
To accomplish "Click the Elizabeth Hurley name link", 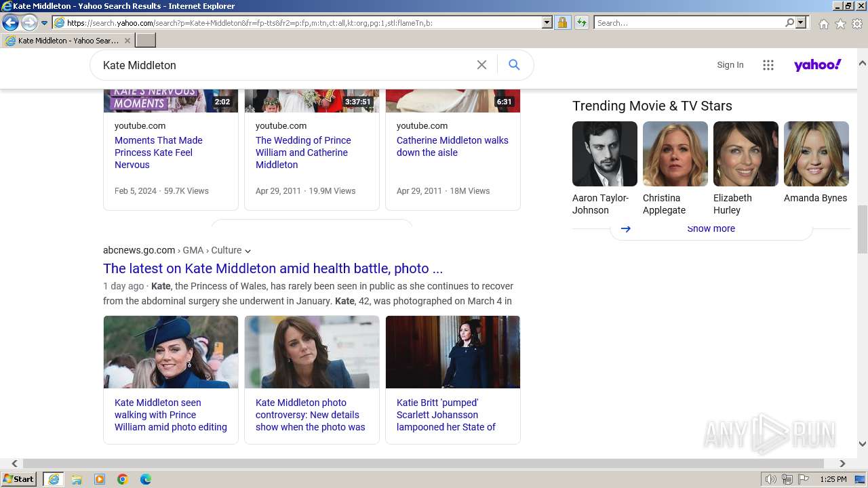I will pyautogui.click(x=732, y=204).
